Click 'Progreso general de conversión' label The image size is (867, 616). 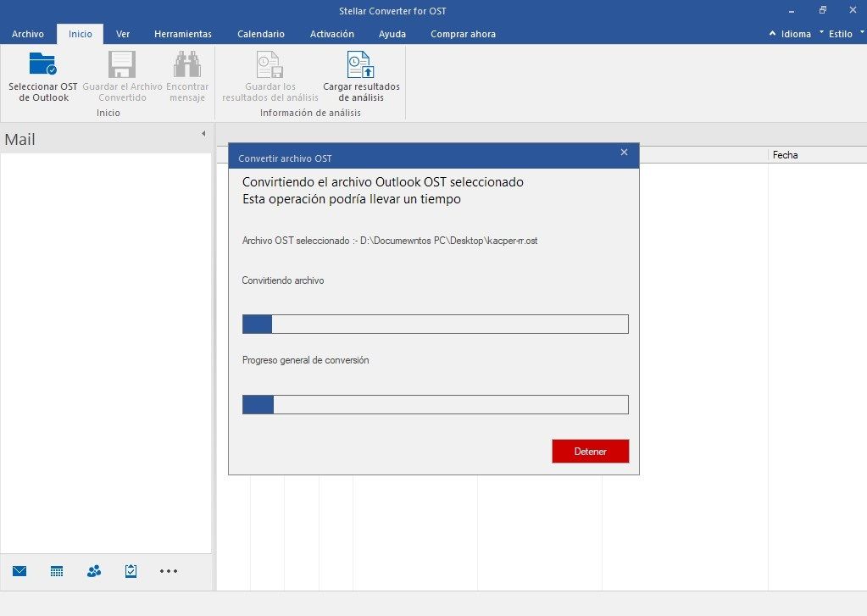306,360
